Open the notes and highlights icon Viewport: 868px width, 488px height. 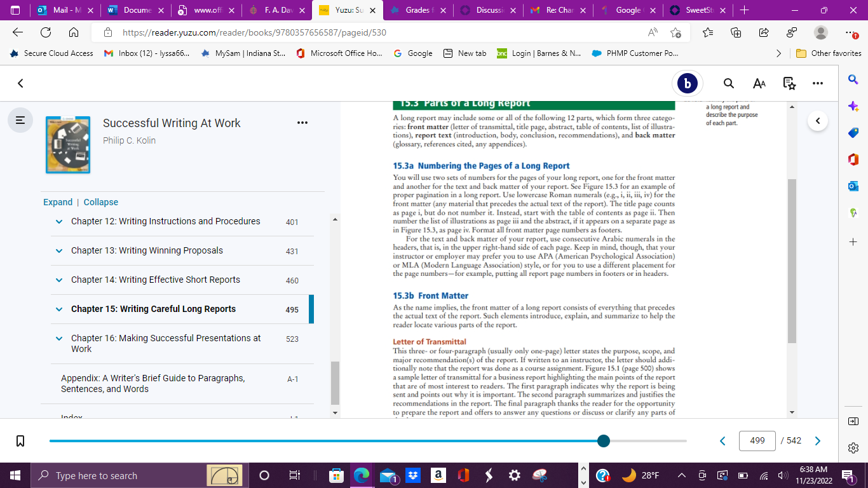point(789,83)
